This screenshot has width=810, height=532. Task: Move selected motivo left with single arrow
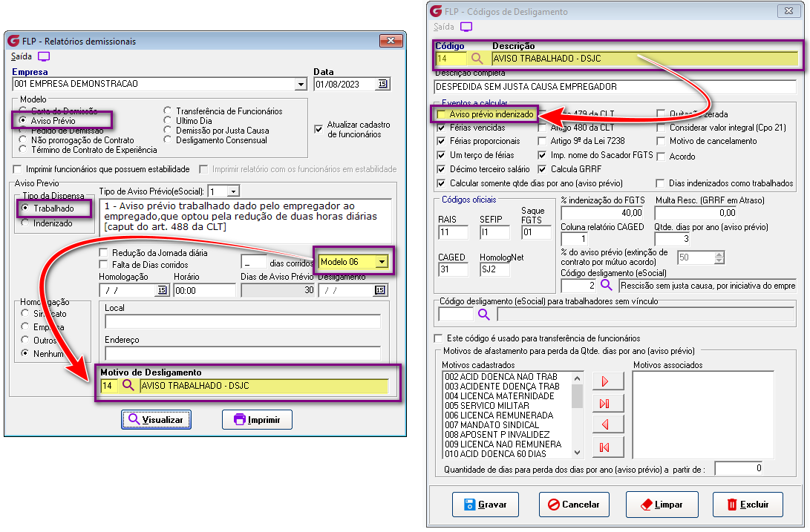(609, 424)
